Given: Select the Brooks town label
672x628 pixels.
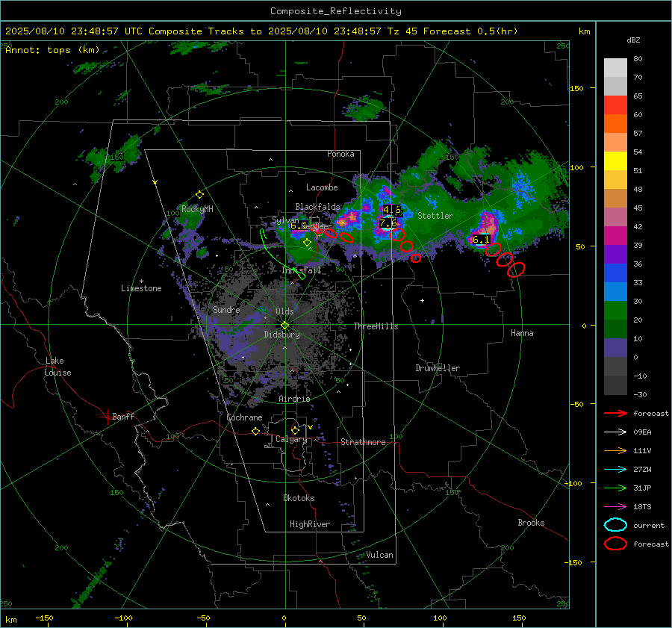Looking at the screenshot, I should click(531, 523).
